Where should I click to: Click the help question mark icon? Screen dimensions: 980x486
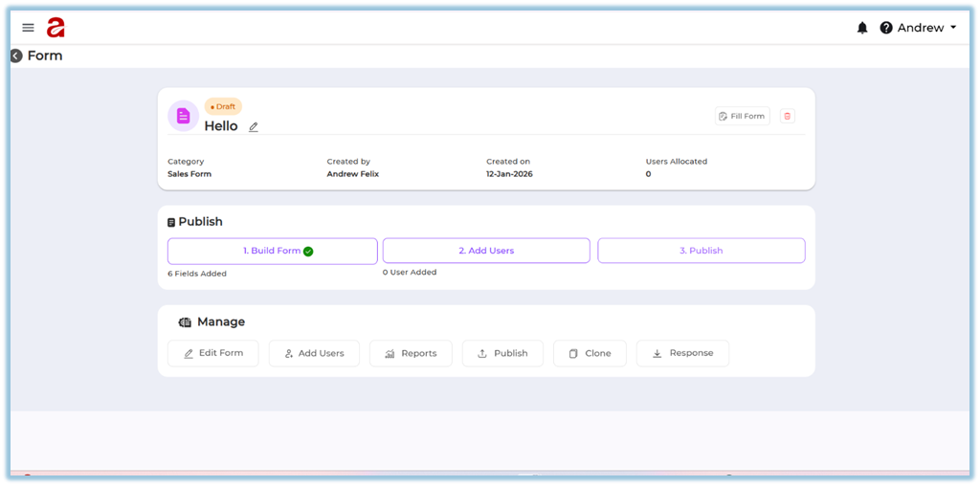(x=886, y=28)
